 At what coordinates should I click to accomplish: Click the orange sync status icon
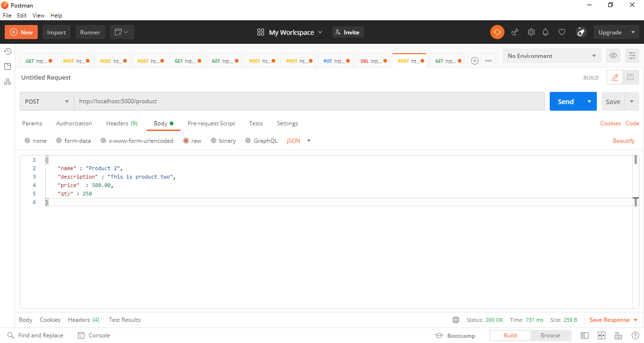point(497,32)
